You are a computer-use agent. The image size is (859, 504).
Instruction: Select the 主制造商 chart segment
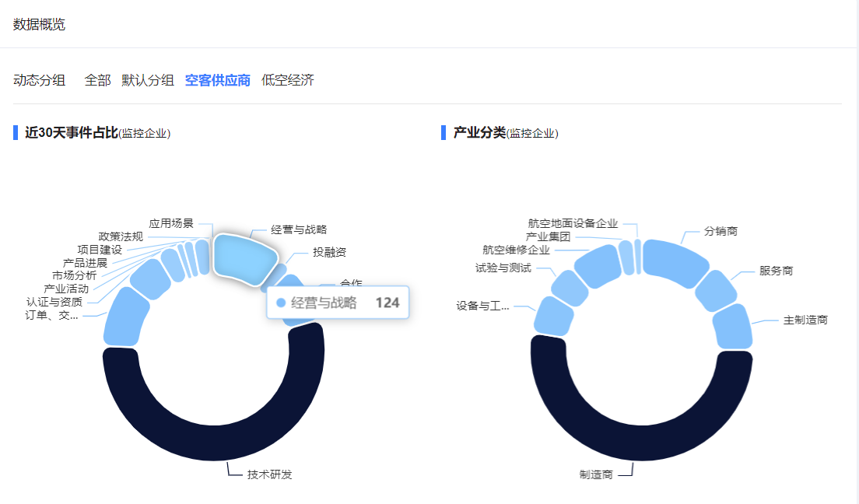(x=733, y=326)
